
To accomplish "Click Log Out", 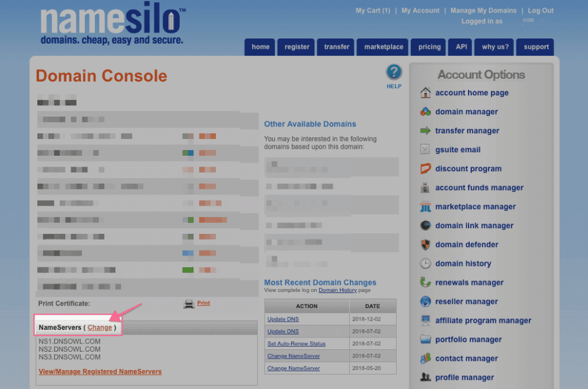I will tap(540, 10).
